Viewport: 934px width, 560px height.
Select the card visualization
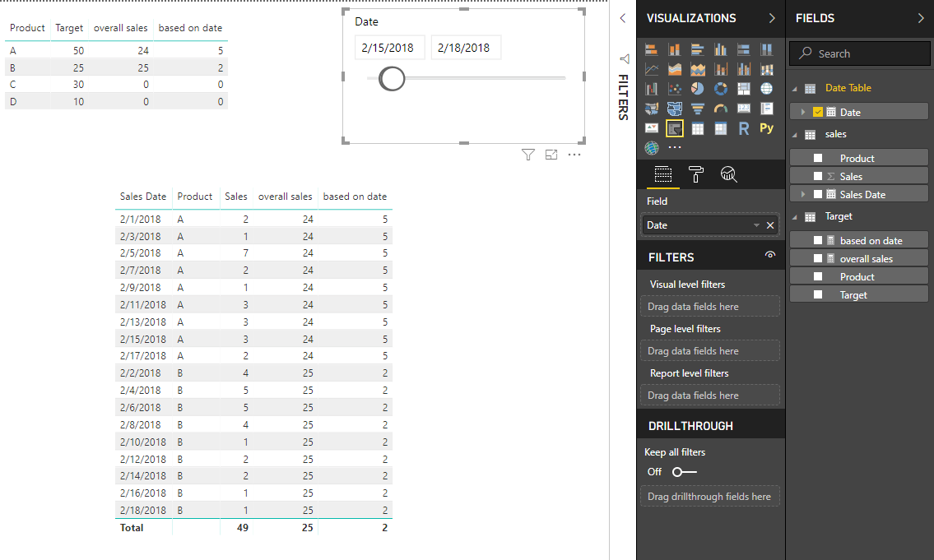[x=743, y=109]
